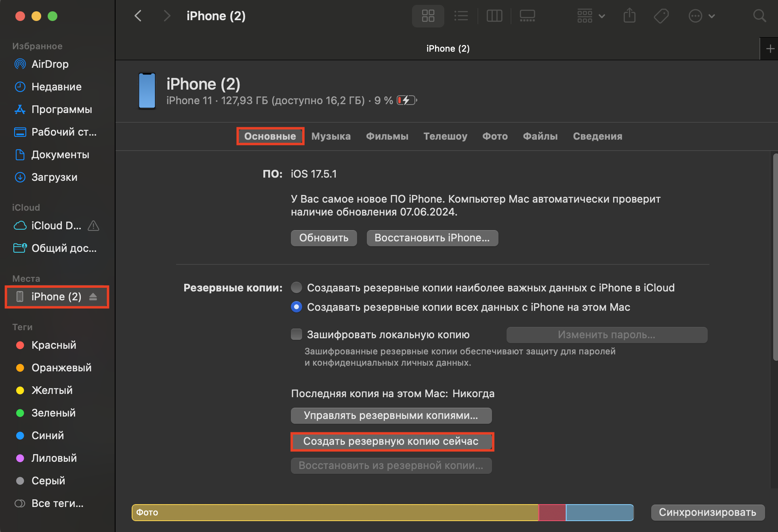Click the tag toolbar icon
778x532 pixels.
[x=661, y=16]
